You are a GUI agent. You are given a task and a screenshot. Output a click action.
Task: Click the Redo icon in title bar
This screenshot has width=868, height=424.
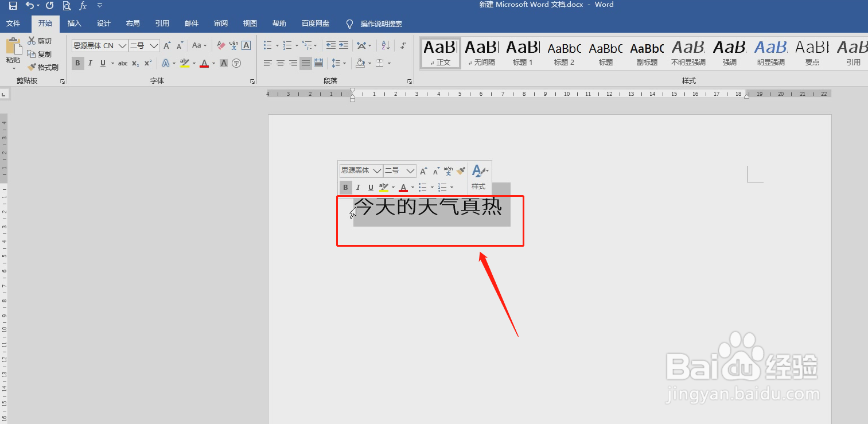49,6
